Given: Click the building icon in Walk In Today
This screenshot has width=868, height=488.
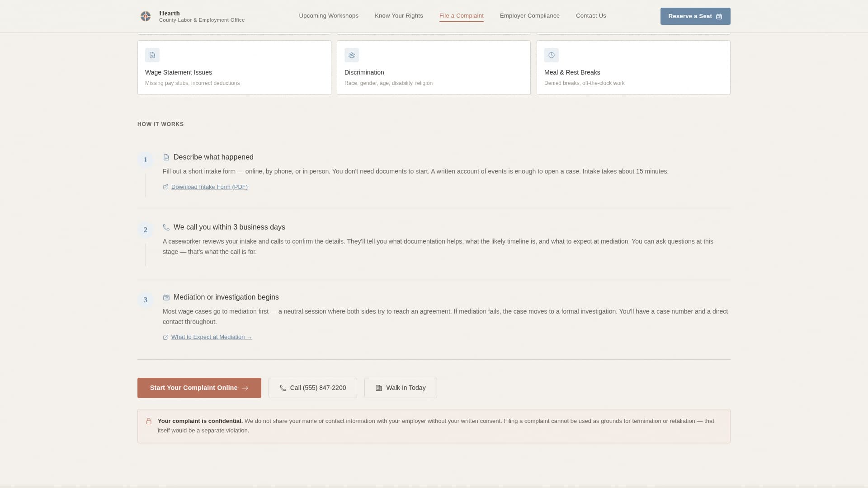Looking at the screenshot, I should click(379, 388).
